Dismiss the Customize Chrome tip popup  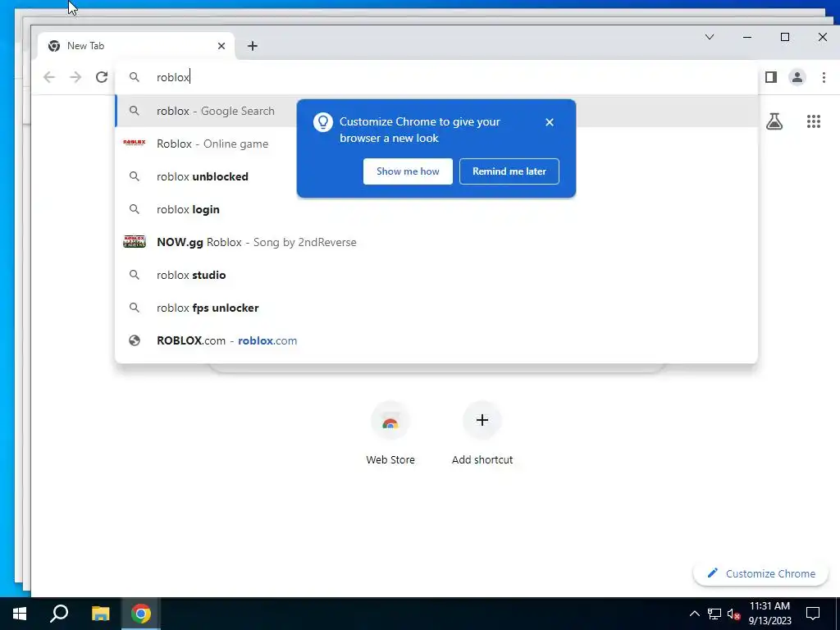point(549,122)
